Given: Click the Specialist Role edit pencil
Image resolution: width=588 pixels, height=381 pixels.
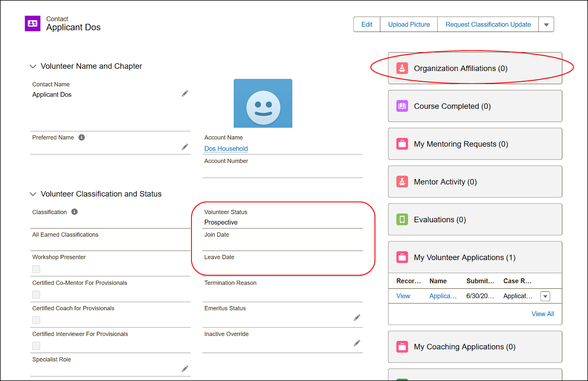Looking at the screenshot, I should tap(185, 369).
